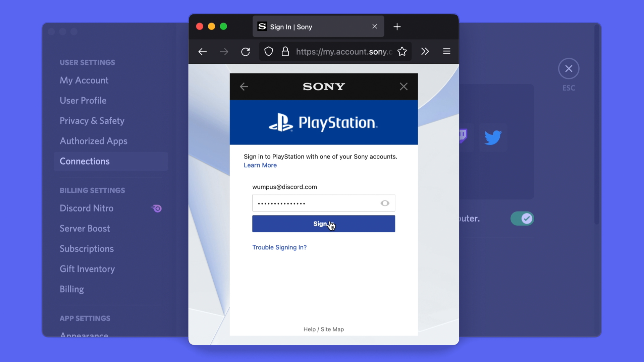Viewport: 644px width, 362px height.
Task: Click the Firefox shield protection icon
Action: [268, 52]
